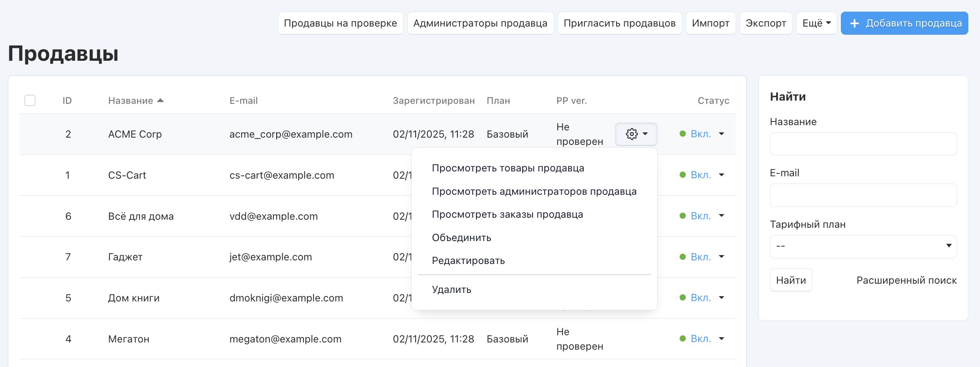Toggle the select-all checkbox in table header

pos(30,100)
